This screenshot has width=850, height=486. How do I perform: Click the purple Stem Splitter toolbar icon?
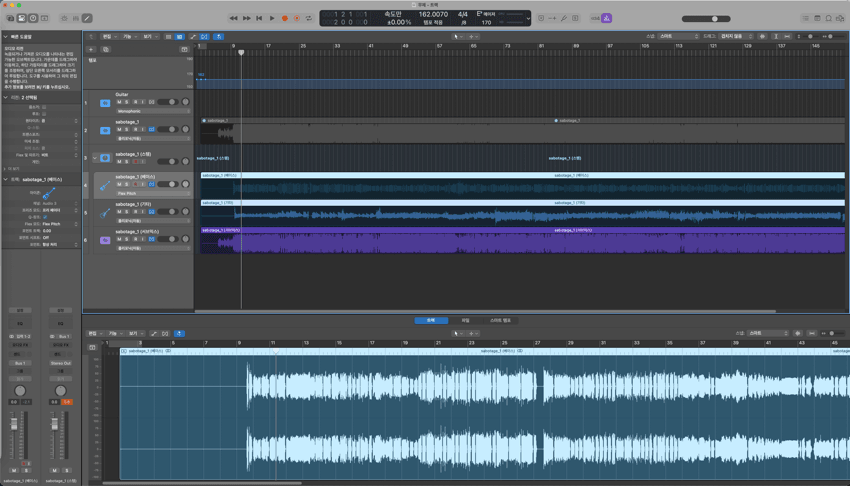point(606,18)
